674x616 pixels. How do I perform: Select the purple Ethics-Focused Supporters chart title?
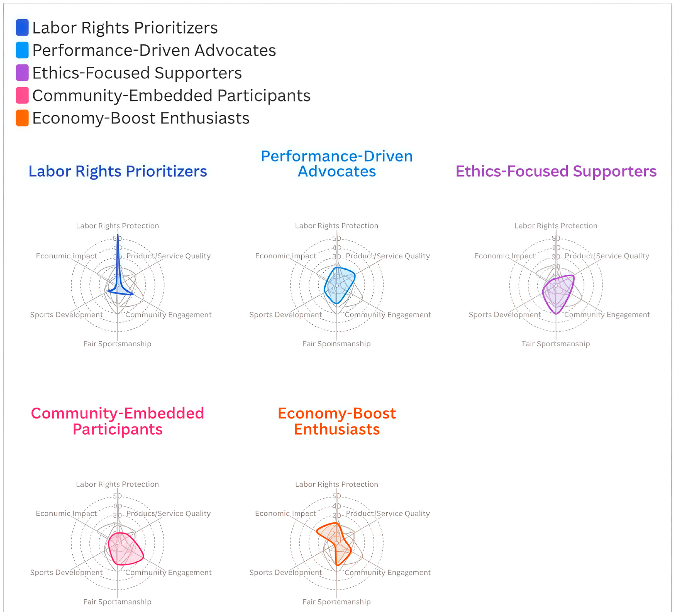coord(556,171)
